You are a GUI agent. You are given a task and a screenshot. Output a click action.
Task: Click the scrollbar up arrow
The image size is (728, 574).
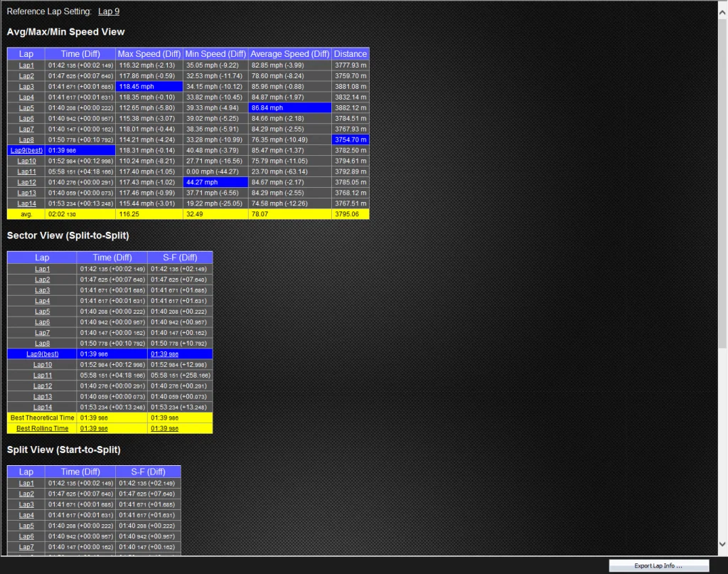(722, 13)
